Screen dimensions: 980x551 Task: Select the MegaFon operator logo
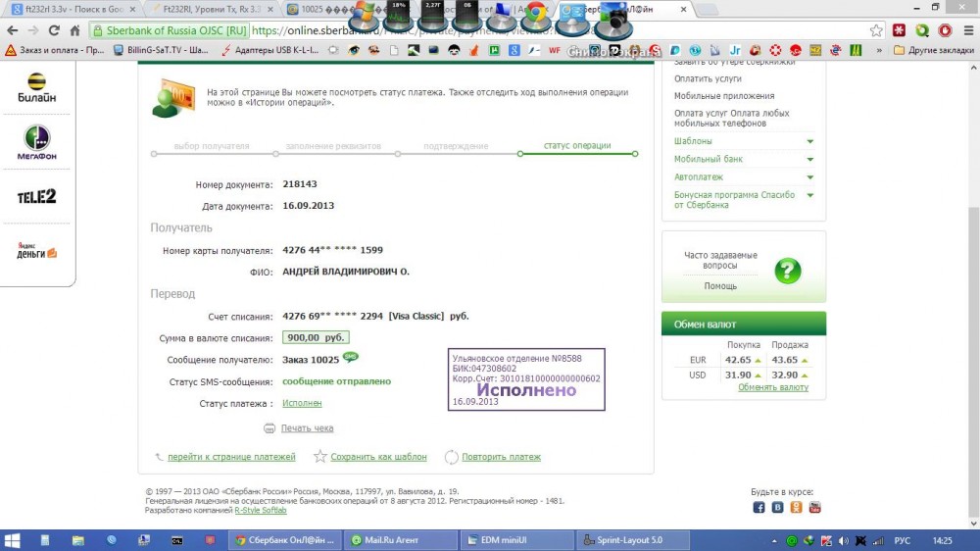coord(36,142)
